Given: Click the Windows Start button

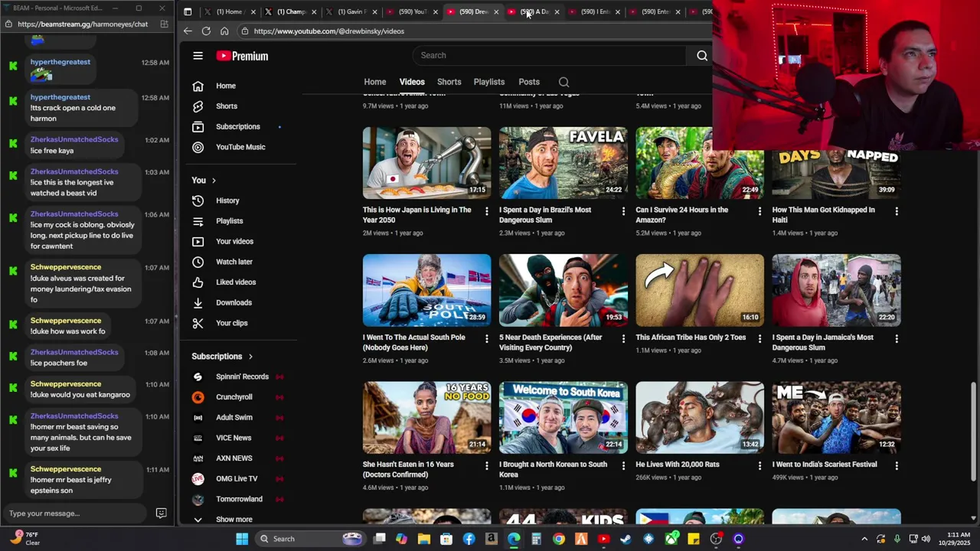Looking at the screenshot, I should pos(242,539).
